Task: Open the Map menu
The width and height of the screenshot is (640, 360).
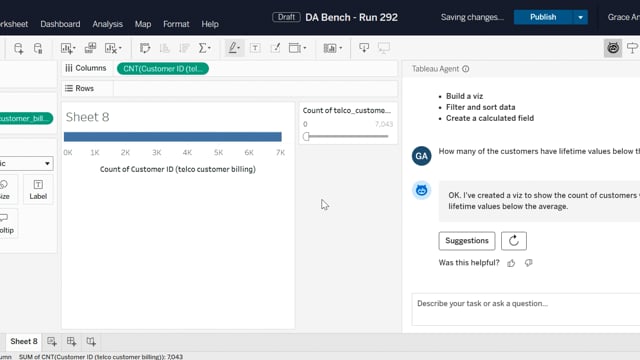Action: [x=143, y=24]
